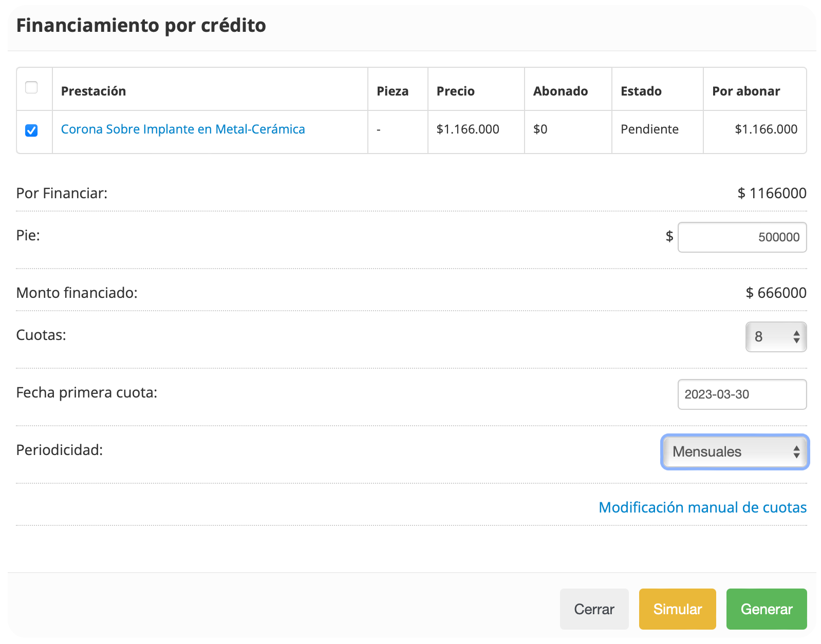This screenshot has height=644, width=821.
Task: Select the Fecha primera cuota label
Action: tap(87, 392)
